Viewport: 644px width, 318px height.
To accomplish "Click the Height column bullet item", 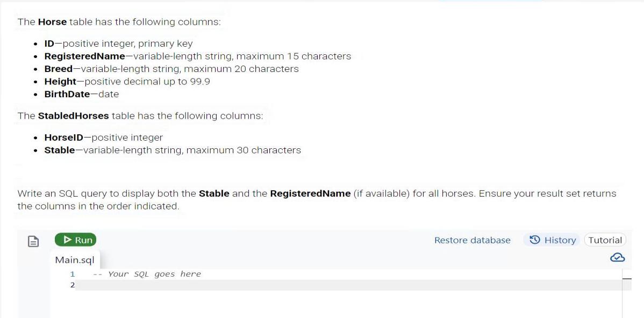I will coord(127,82).
